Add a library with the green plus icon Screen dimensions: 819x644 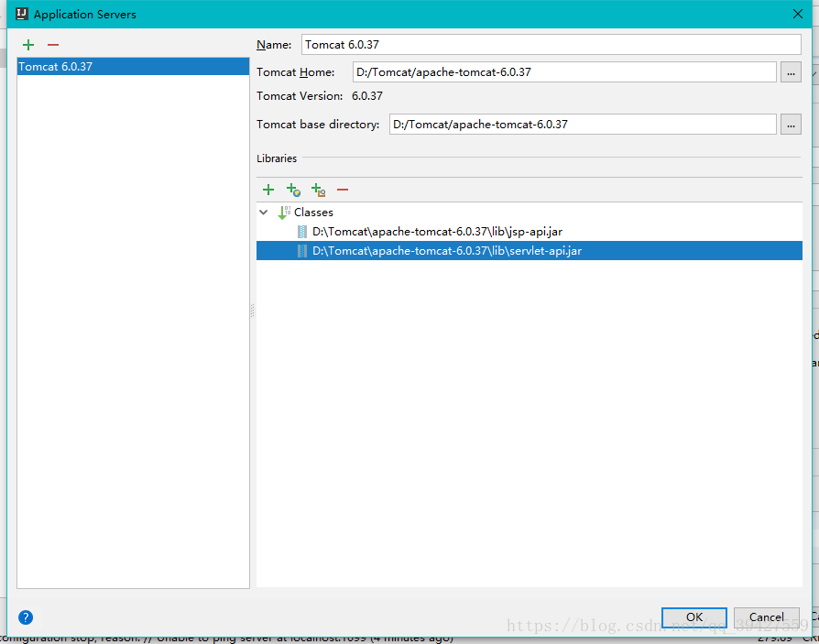(268, 190)
